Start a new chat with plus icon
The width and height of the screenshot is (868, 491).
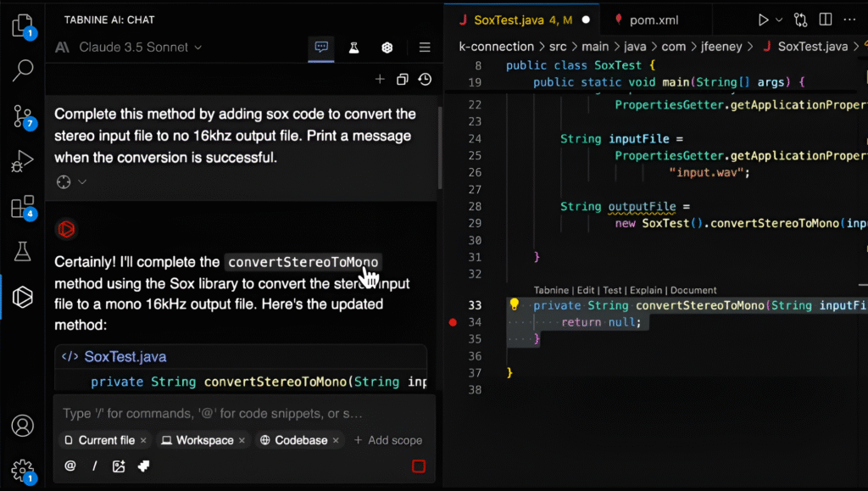(x=380, y=80)
